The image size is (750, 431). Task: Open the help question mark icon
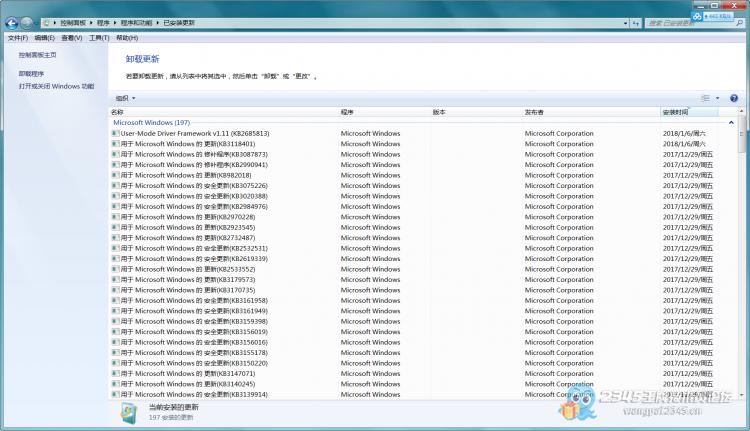(x=734, y=98)
